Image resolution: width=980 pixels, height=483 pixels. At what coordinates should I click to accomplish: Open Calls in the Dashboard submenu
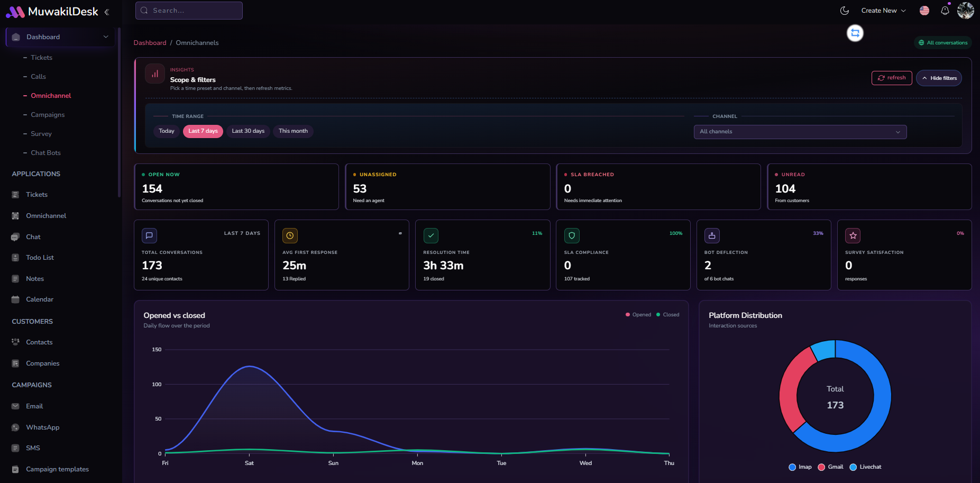coord(38,77)
